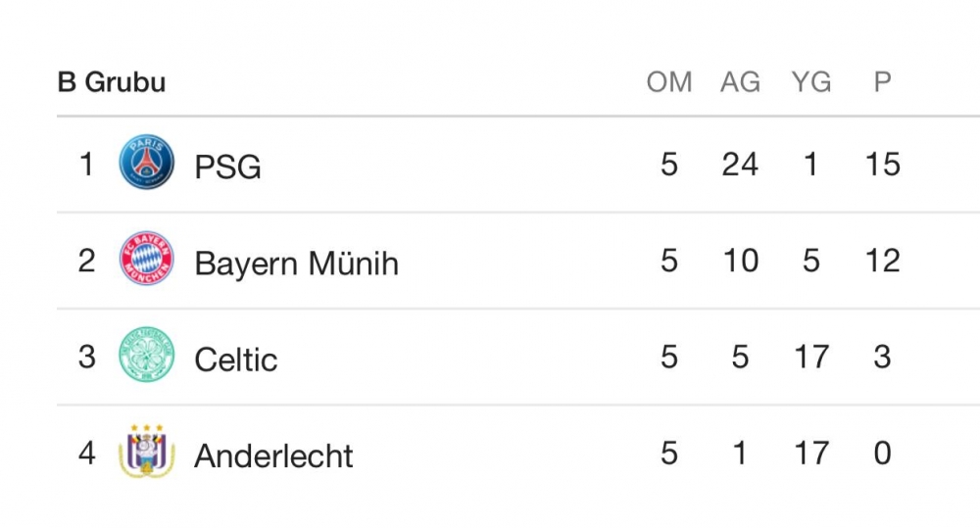The width and height of the screenshot is (980, 528).
Task: Click rank number 4 beside Anderlecht
Action: pyautogui.click(x=87, y=454)
